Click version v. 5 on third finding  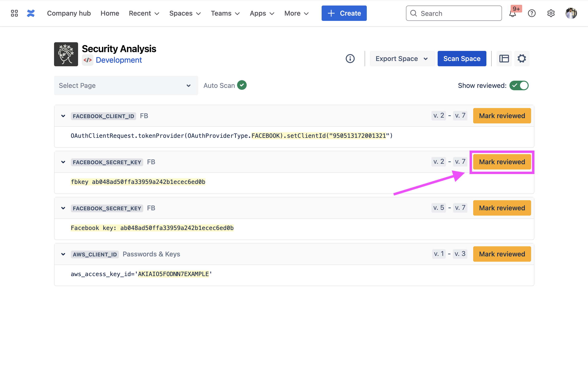pyautogui.click(x=439, y=208)
